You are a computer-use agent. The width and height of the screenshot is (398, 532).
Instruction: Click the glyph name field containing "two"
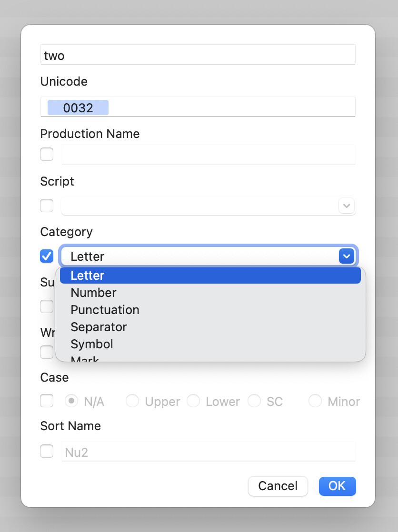(198, 55)
